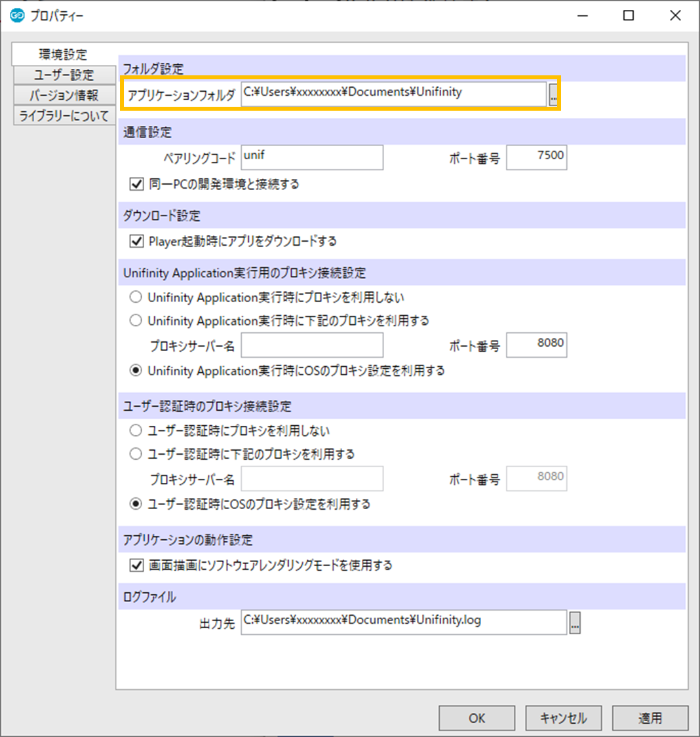This screenshot has width=700, height=737.
Task: Click the application folder browse button
Action: point(553,95)
